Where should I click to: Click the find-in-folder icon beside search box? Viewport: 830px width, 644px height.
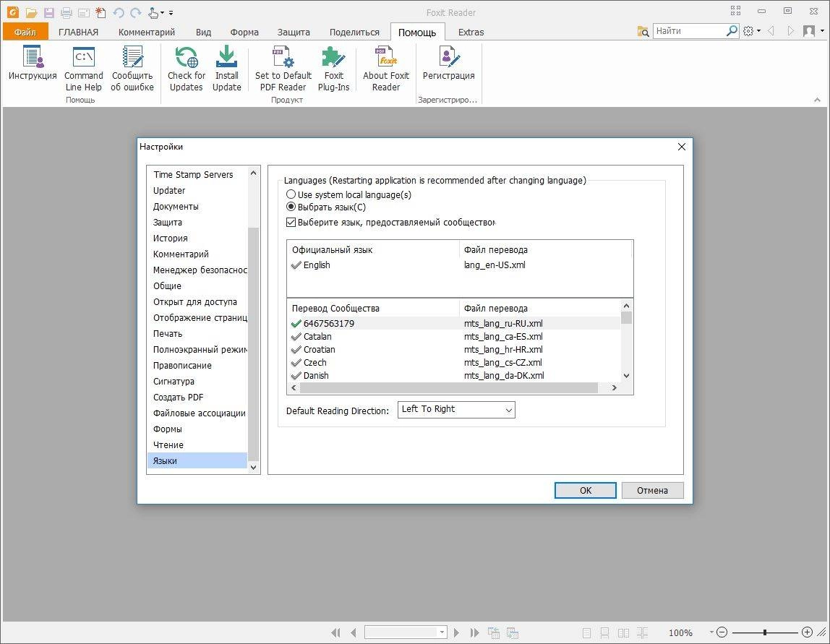[x=643, y=32]
